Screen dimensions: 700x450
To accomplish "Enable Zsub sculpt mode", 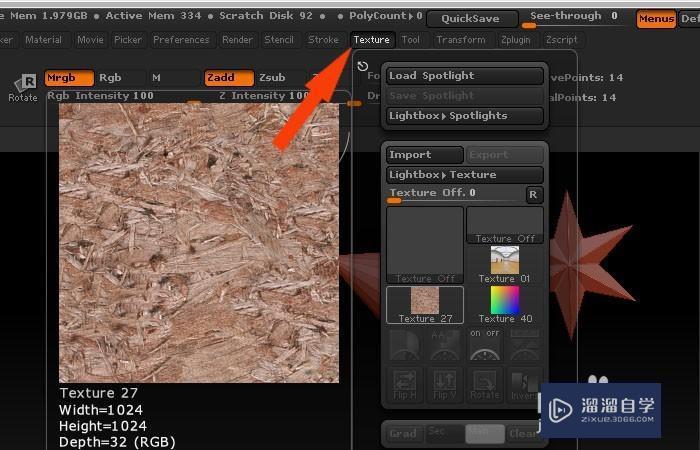I will pos(280,78).
